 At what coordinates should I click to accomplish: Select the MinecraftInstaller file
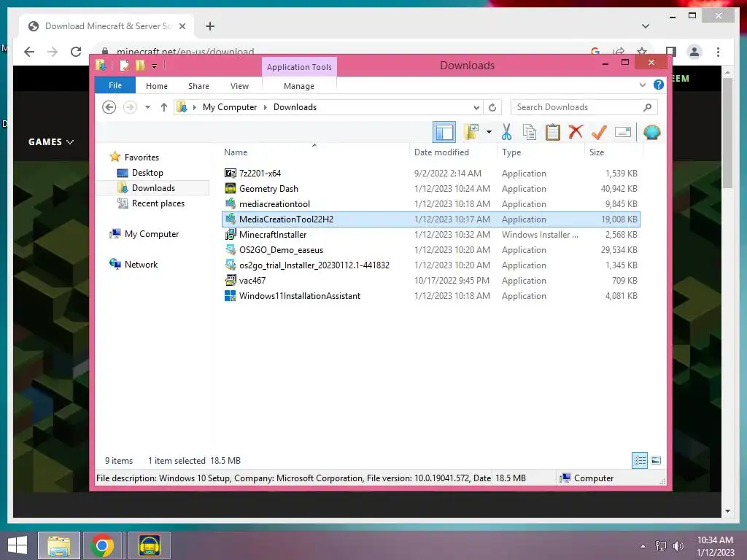coord(430,234)
